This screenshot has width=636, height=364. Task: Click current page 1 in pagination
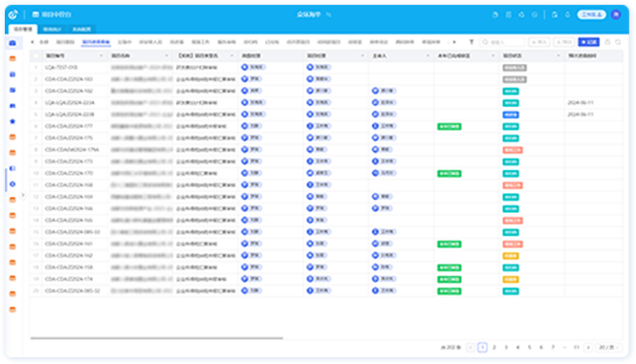(x=482, y=348)
